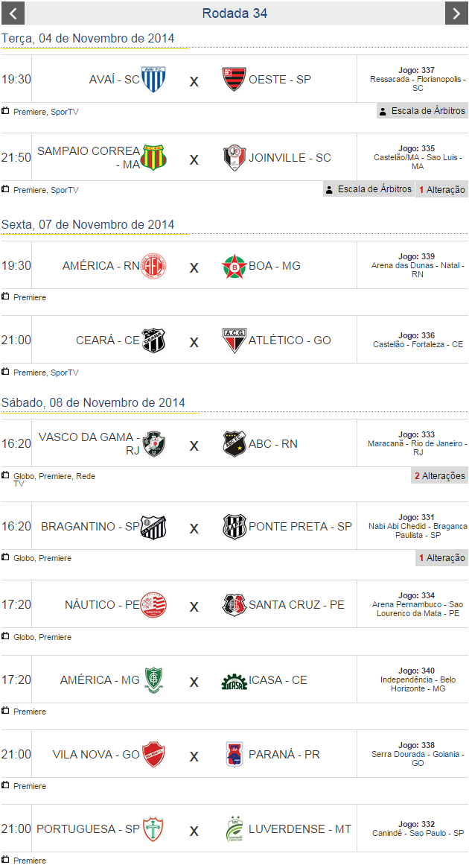Open Escala de Árbitros for Sampaio Correa match
469x868 pixels.
[x=368, y=189]
